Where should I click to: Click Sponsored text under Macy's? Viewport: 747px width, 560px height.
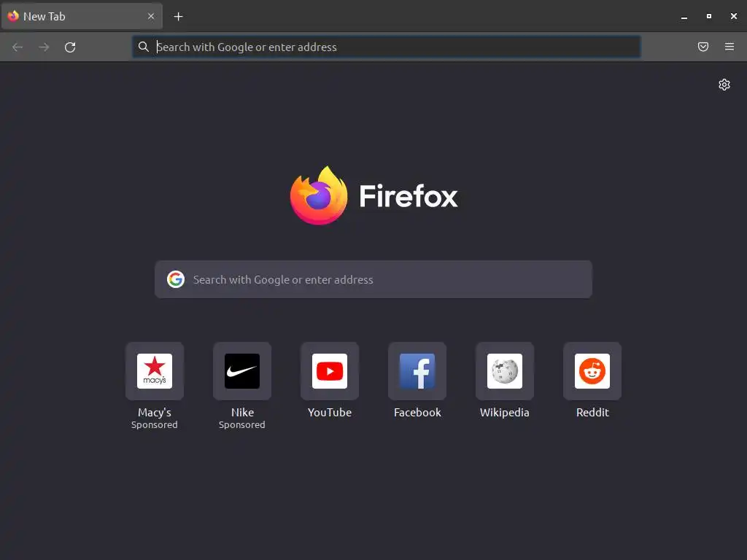pos(155,425)
